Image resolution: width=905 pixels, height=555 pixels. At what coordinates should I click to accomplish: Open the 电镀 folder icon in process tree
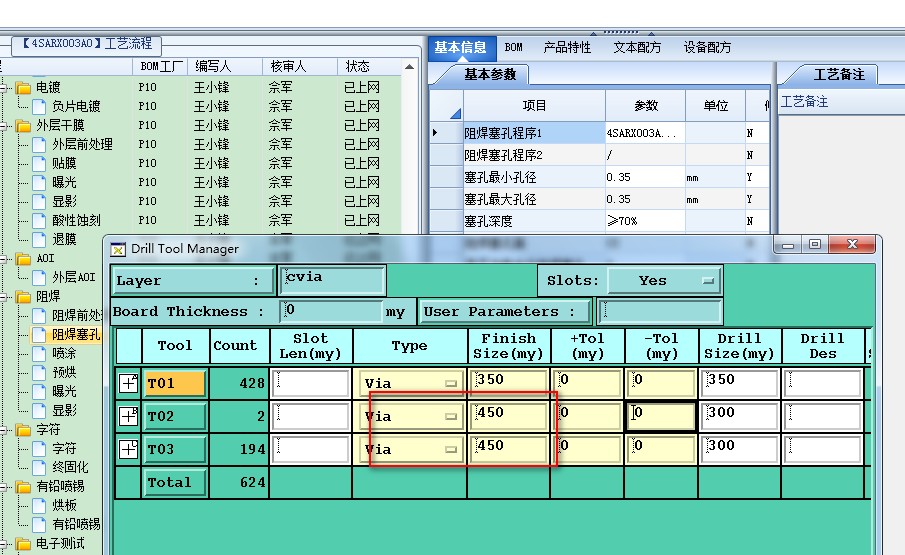click(x=23, y=88)
